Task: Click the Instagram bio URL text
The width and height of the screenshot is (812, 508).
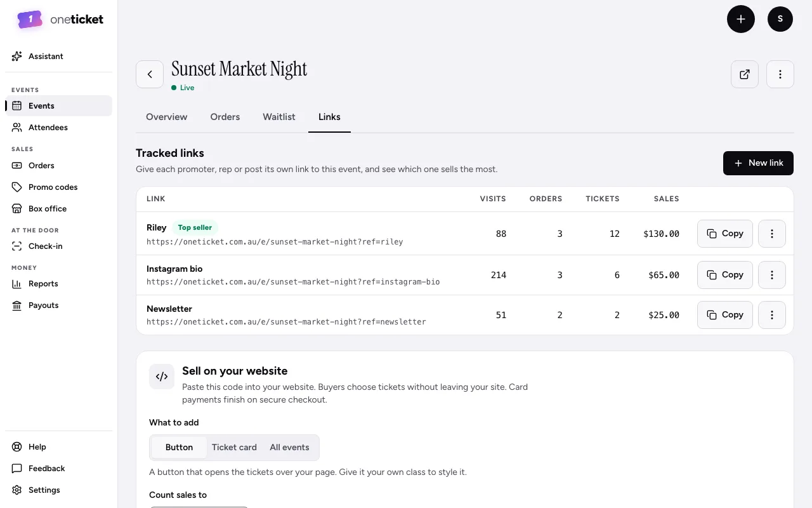Action: tap(293, 282)
